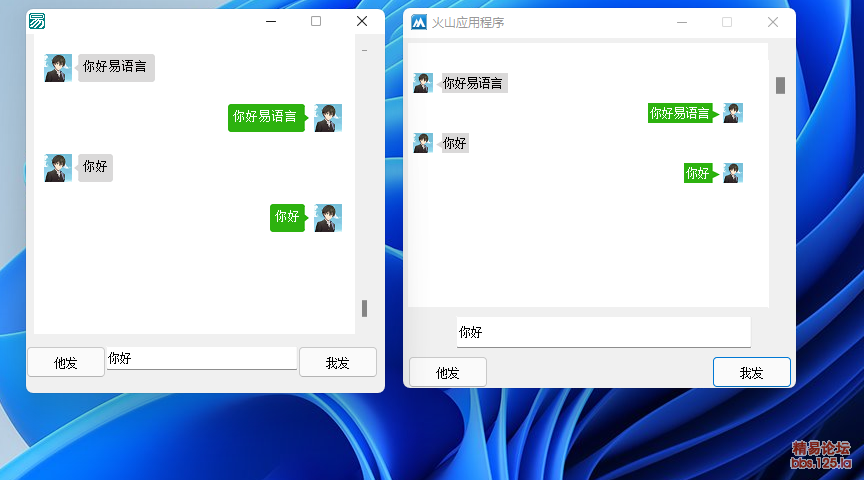Image resolution: width=864 pixels, height=480 pixels.
Task: Click gray 你好 bubble in 火山应用程序 window
Action: [454, 143]
